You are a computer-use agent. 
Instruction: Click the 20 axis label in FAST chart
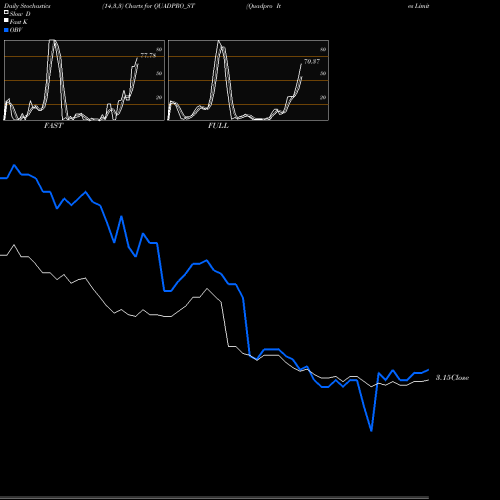tap(159, 97)
